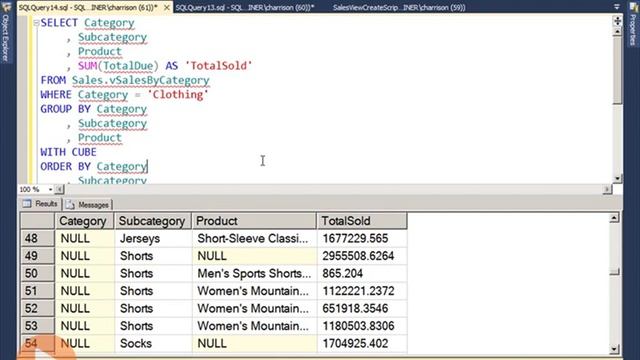
Task: Switch to the SalesViewCreateScript tab
Action: point(399,7)
